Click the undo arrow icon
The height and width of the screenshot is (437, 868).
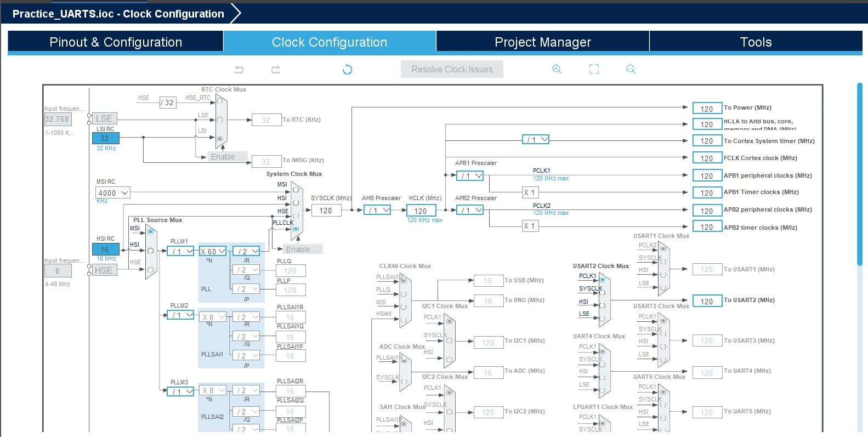[239, 69]
